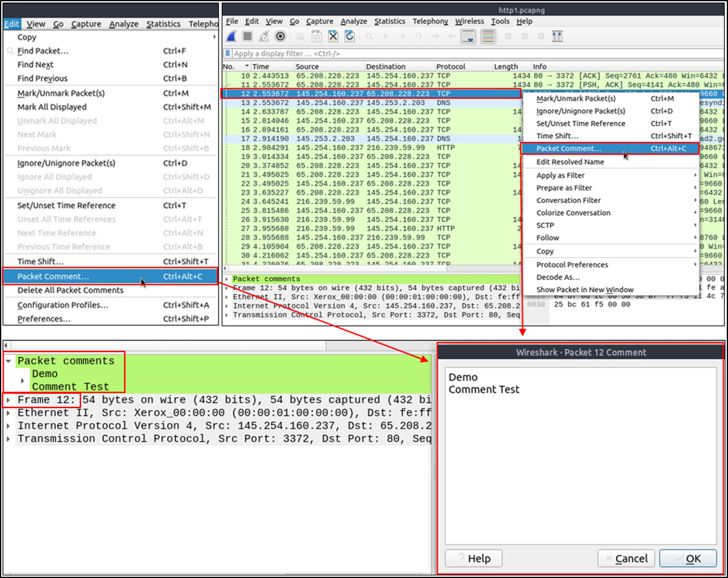Viewport: 728px width, 578px height.
Task: Click the Protocol column header
Action: [x=463, y=66]
